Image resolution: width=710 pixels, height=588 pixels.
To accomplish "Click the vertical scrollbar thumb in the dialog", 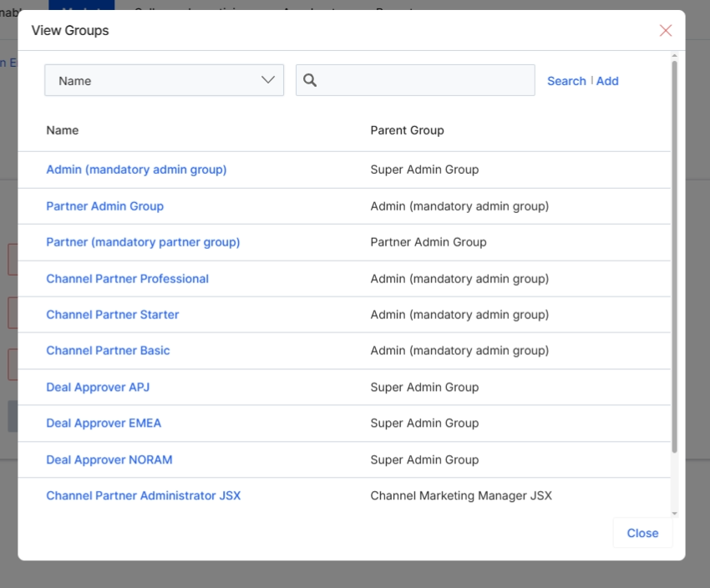I will click(674, 256).
